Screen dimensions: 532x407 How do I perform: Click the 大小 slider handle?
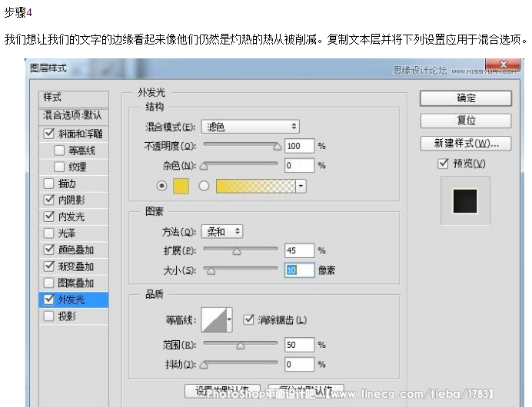pyautogui.click(x=211, y=271)
